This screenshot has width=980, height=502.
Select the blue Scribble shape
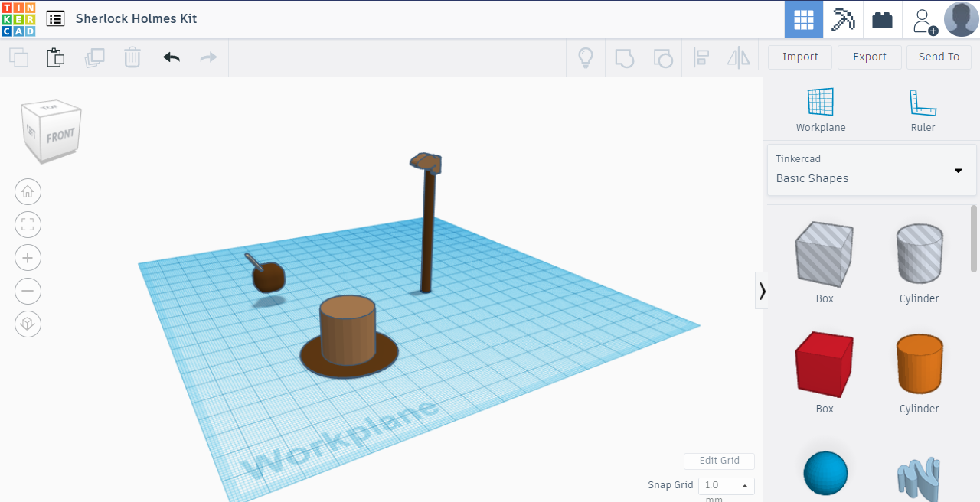tap(919, 478)
